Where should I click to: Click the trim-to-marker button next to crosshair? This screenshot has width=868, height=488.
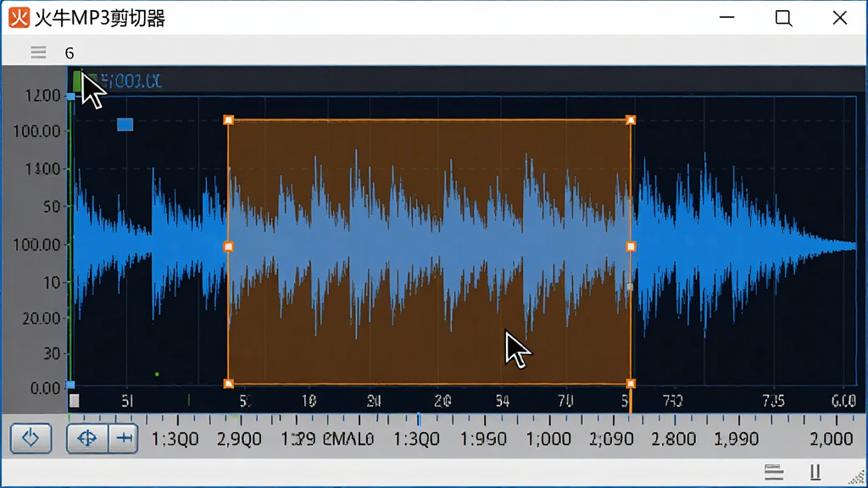[x=124, y=438]
